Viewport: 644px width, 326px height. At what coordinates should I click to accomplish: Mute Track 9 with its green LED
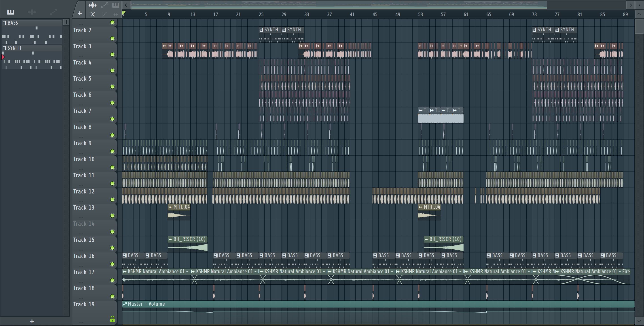pos(112,151)
